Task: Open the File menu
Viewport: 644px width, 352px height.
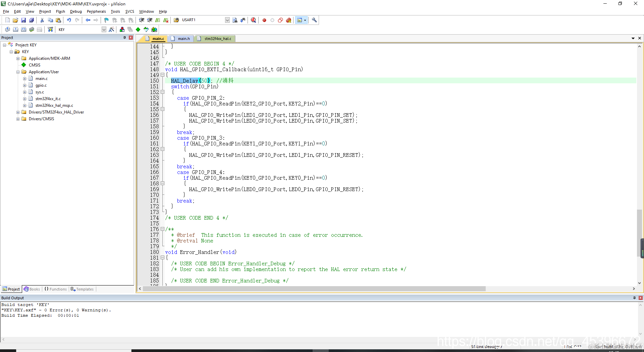Action: coord(6,11)
